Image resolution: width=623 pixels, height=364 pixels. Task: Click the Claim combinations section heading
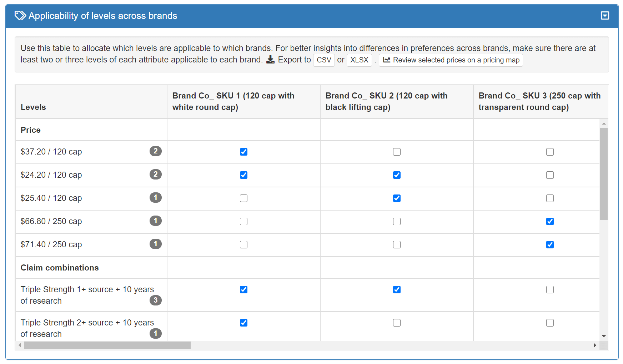pos(60,268)
